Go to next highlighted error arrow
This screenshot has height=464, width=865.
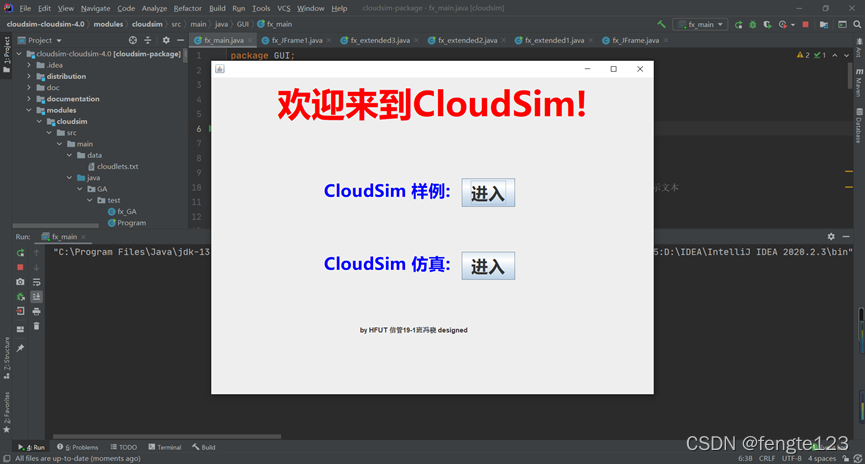[846, 55]
